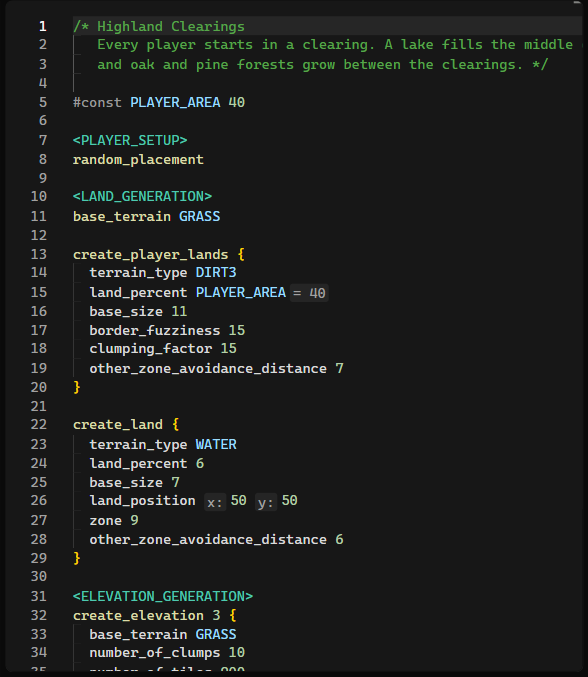
Task: Click the random_placement command
Action: pos(138,160)
